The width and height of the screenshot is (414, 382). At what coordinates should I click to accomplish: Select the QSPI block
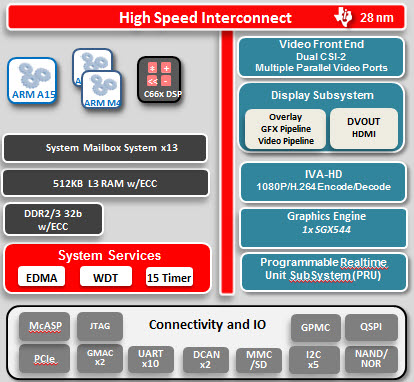pos(371,327)
